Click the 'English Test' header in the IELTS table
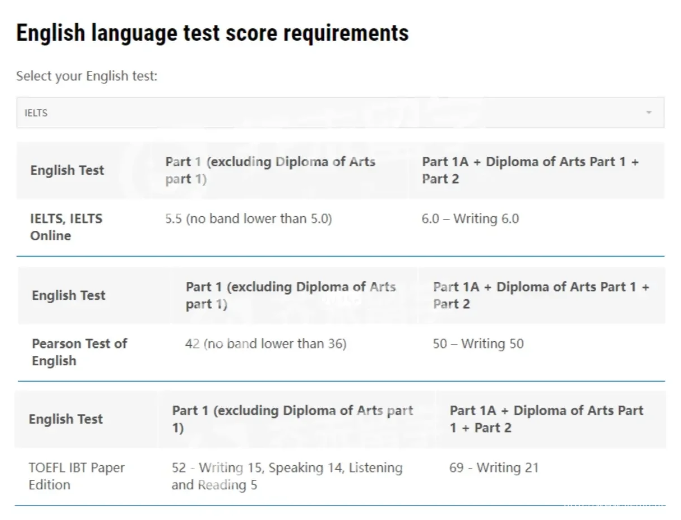681x520 pixels. tap(67, 170)
